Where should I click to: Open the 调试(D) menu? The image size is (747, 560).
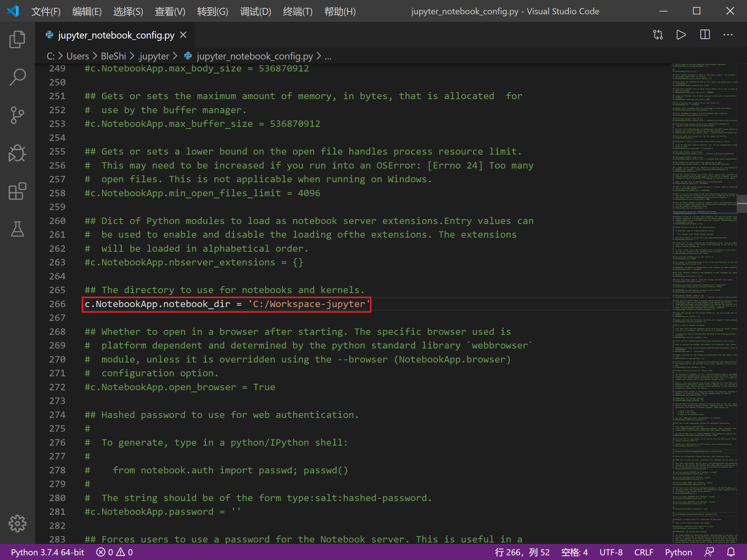click(255, 11)
